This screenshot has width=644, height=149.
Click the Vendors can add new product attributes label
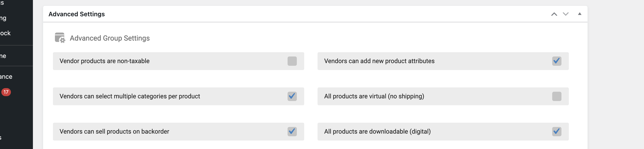379,61
